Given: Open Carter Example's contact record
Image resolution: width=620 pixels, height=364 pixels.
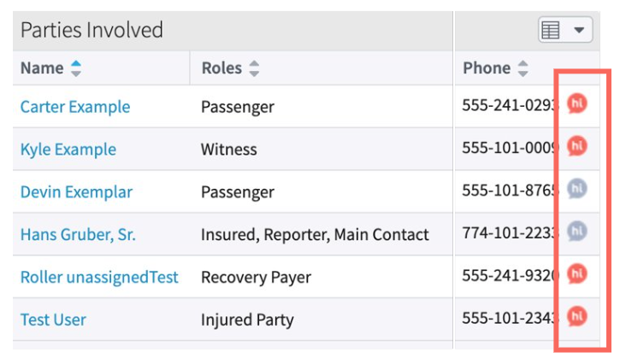Looking at the screenshot, I should click(x=75, y=107).
